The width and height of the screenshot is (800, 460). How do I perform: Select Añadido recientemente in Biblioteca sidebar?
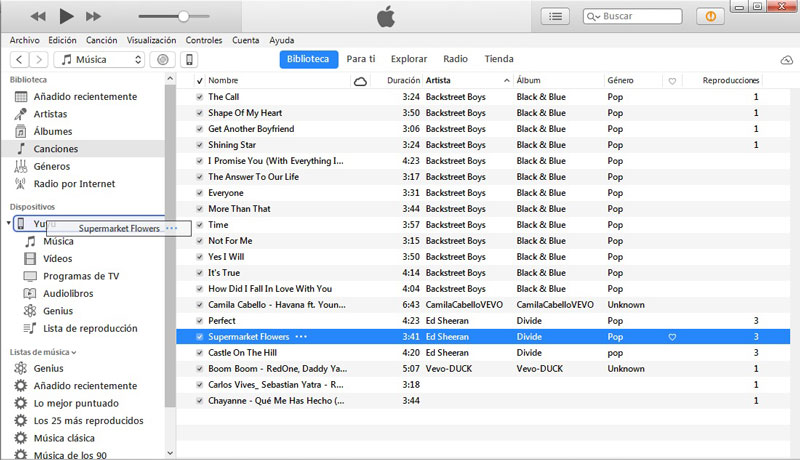(x=83, y=96)
